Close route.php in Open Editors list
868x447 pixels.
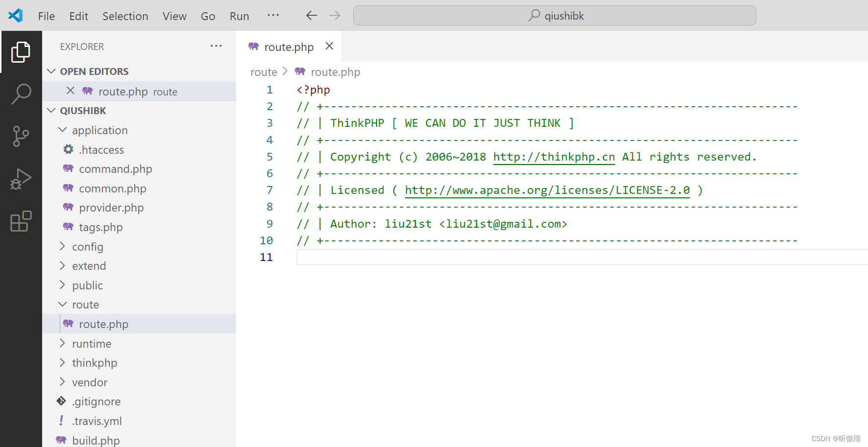click(x=71, y=91)
